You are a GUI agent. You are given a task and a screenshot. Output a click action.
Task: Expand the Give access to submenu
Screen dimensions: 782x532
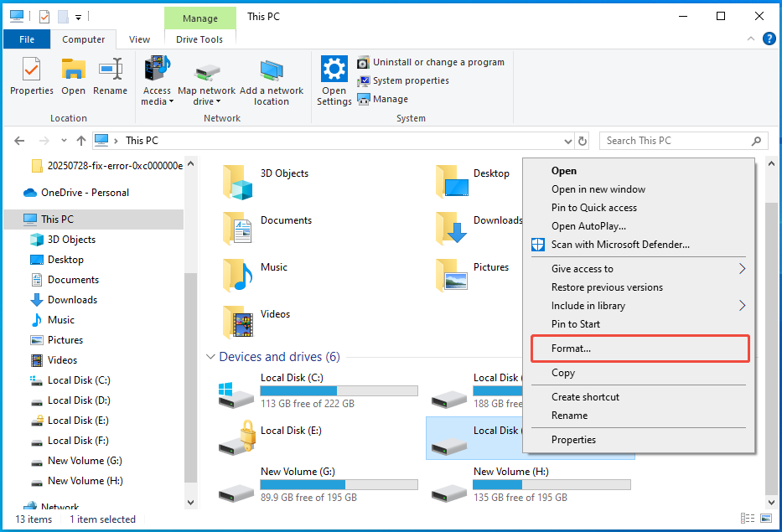coord(742,269)
